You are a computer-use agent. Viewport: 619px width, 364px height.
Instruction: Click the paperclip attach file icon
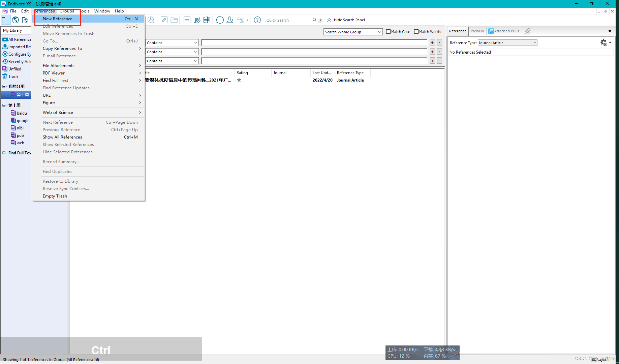[x=528, y=31]
